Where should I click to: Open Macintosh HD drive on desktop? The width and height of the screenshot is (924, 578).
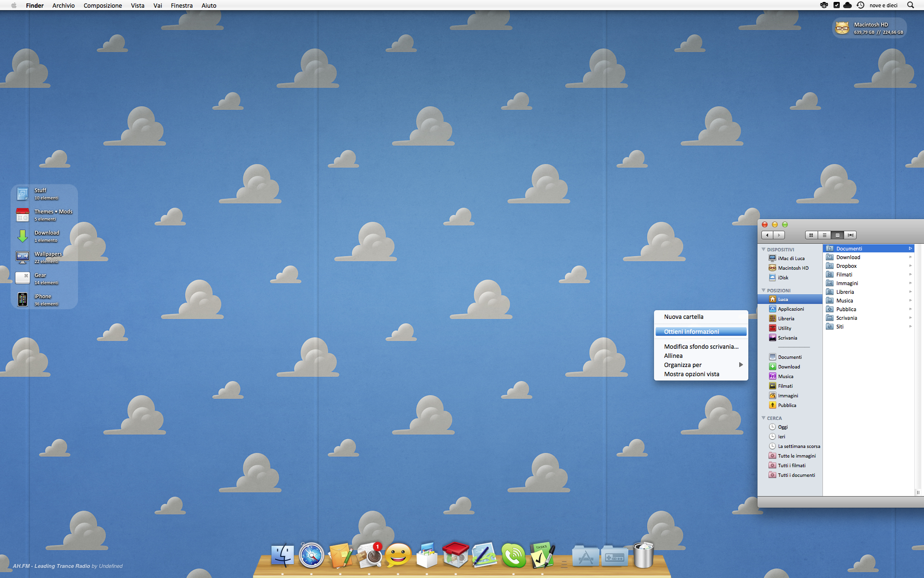[870, 28]
